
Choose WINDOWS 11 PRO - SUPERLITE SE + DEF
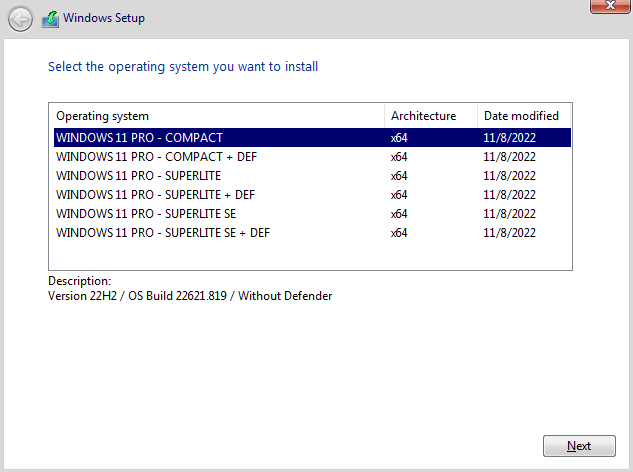163,232
